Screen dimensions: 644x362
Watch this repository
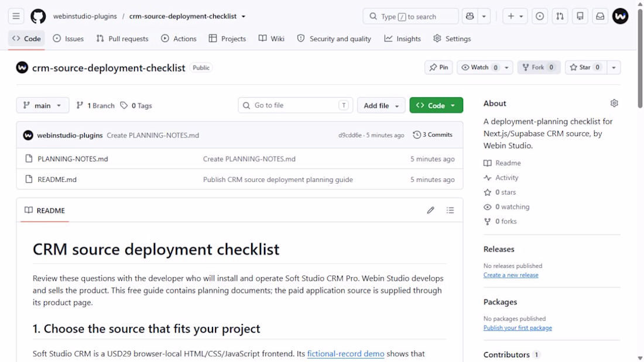click(479, 67)
